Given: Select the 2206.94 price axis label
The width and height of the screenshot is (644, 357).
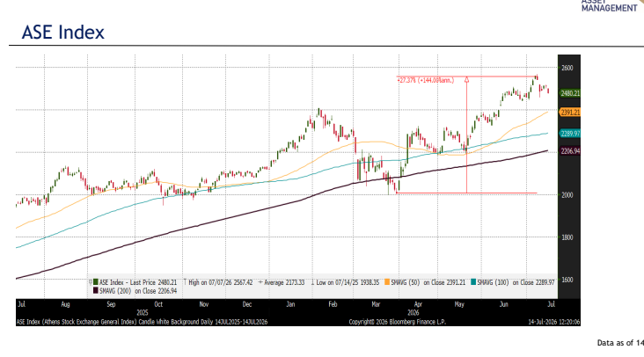Looking at the screenshot, I should (x=570, y=151).
